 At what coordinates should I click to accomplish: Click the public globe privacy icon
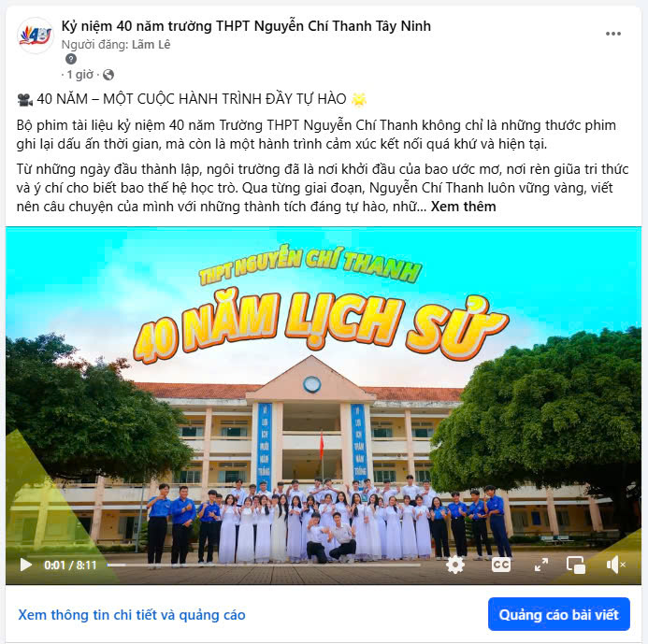(108, 75)
